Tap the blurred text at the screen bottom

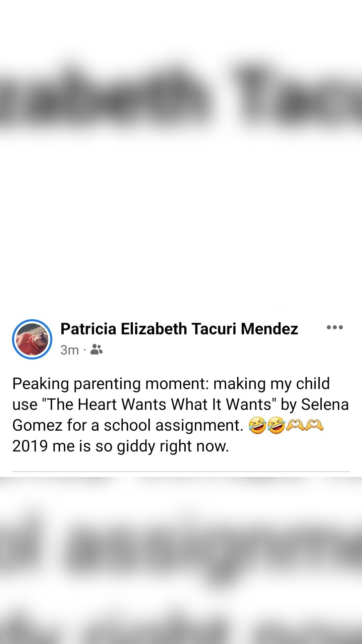pyautogui.click(x=181, y=627)
